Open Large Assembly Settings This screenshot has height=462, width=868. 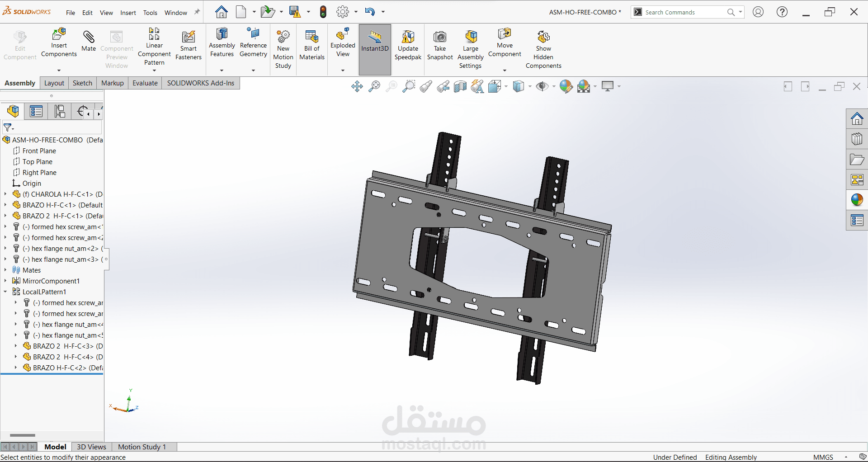(471, 49)
